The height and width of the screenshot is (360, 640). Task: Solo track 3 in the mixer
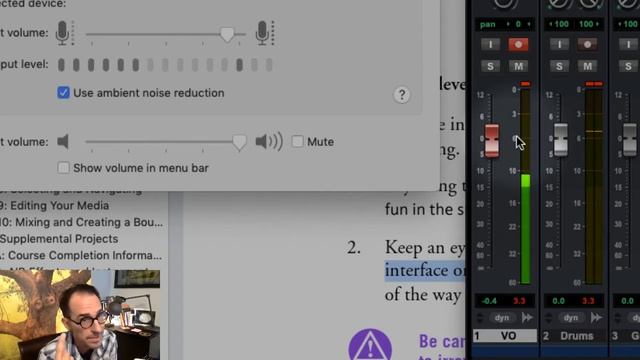[x=628, y=66]
